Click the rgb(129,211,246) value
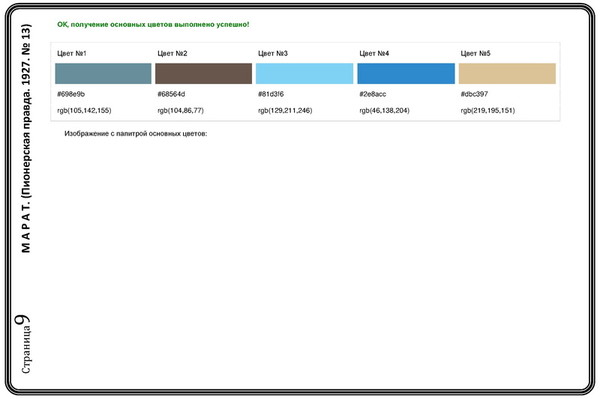 [x=285, y=111]
